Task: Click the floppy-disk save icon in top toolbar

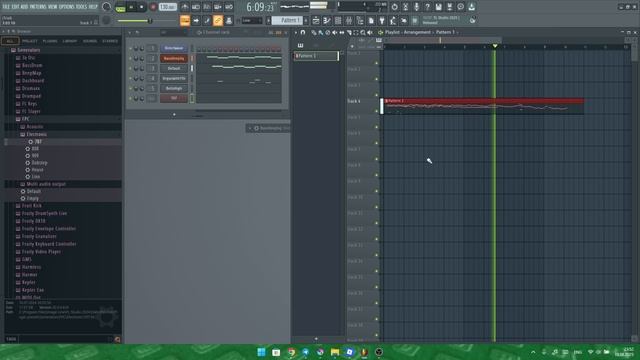Action: pos(438,7)
